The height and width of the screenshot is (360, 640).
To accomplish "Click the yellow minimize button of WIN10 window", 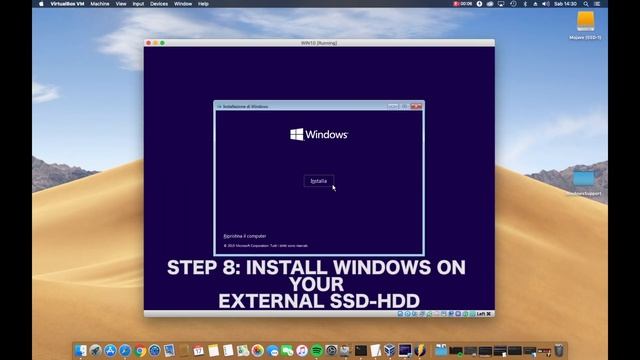I will tap(156, 43).
